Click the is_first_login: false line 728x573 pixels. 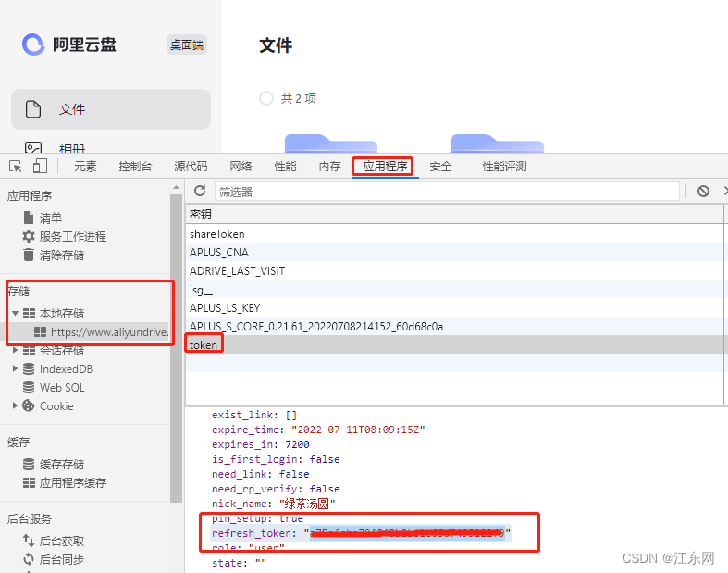[x=276, y=459]
